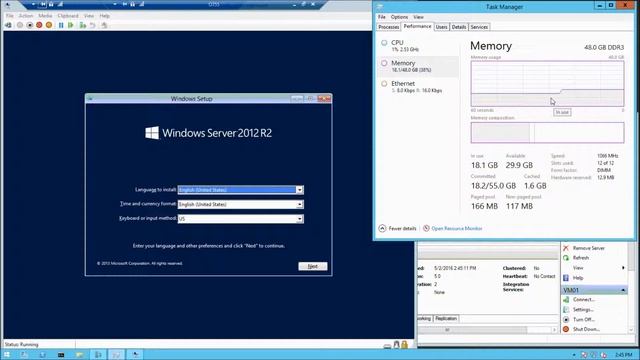Click the "29.9 GB" Available value
Image resolution: width=640 pixels, height=360 pixels.
coord(519,165)
